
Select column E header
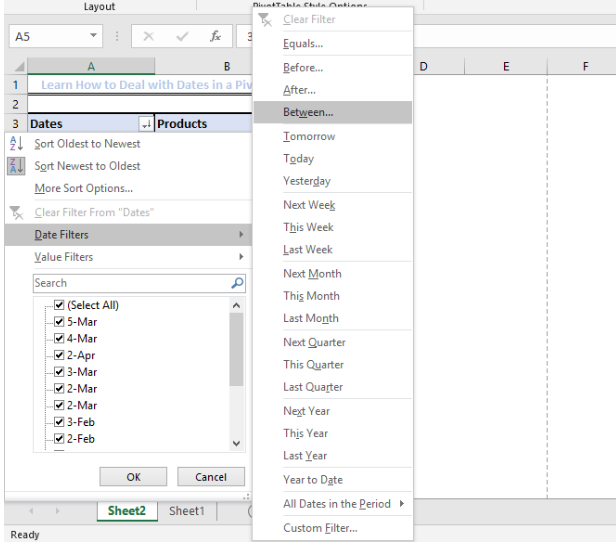[x=506, y=66]
